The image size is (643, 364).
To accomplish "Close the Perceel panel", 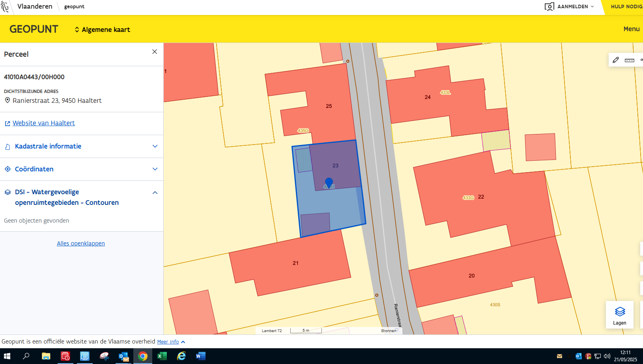I will pyautogui.click(x=155, y=52).
